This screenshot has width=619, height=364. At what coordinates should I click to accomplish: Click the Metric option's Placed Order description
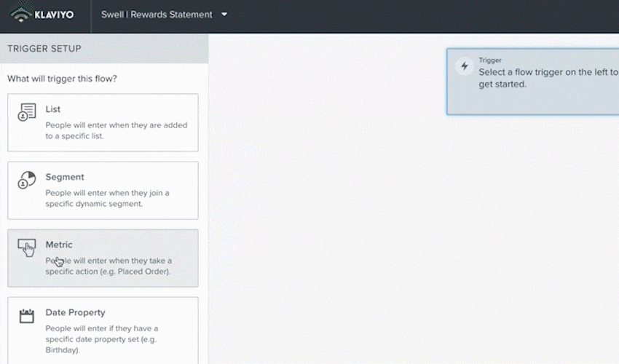coord(109,266)
